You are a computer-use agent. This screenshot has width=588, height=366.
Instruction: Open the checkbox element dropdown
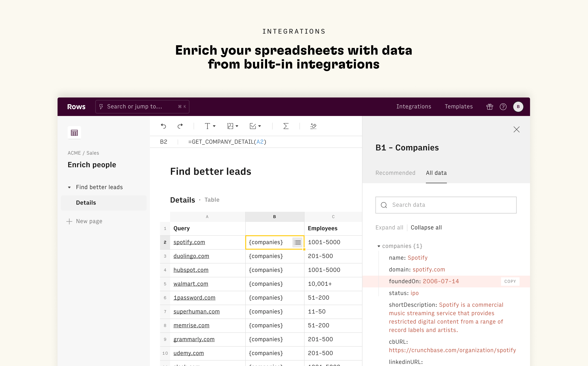255,126
